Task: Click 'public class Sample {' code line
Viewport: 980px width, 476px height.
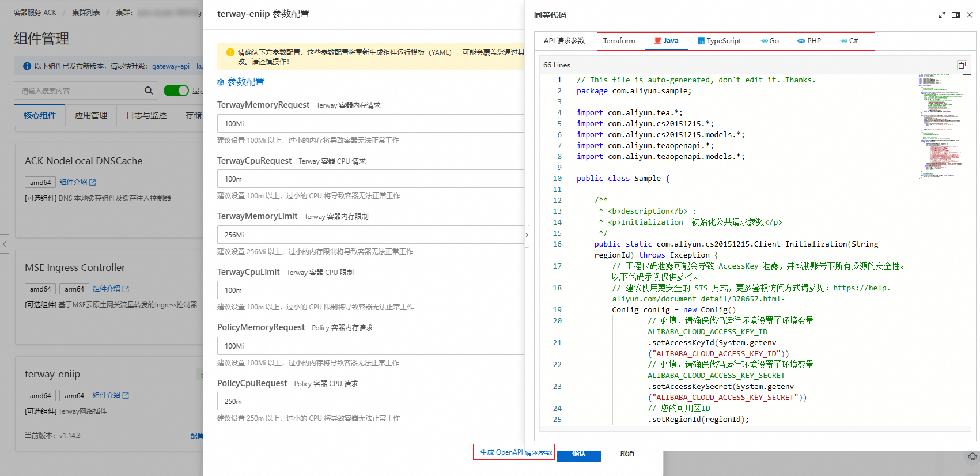Action: click(x=623, y=179)
